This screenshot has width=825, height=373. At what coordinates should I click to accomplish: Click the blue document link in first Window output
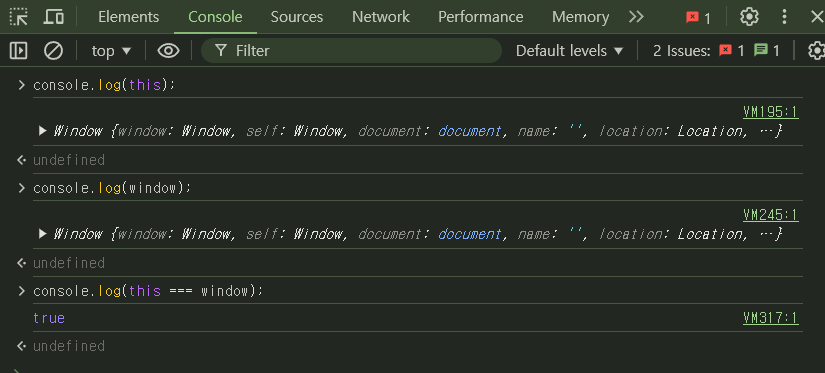pos(470,131)
